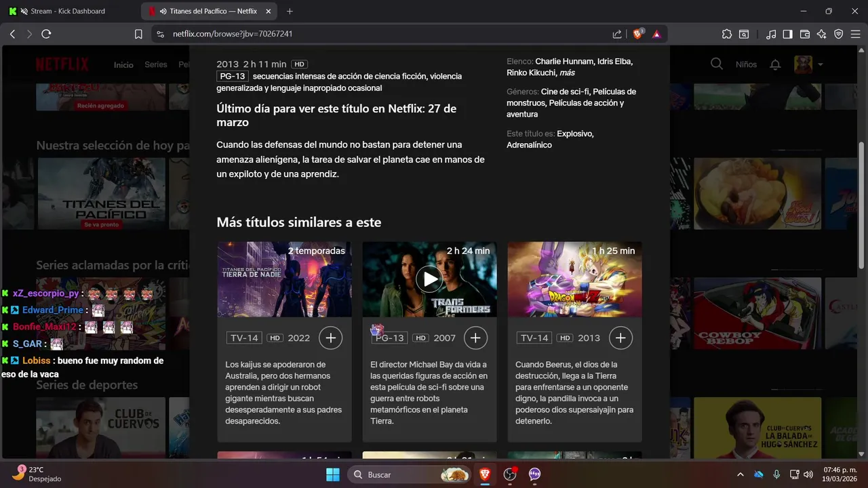Screen dimensions: 868x488
Task: Open Netflix search magnifier icon
Action: pyautogui.click(x=717, y=64)
